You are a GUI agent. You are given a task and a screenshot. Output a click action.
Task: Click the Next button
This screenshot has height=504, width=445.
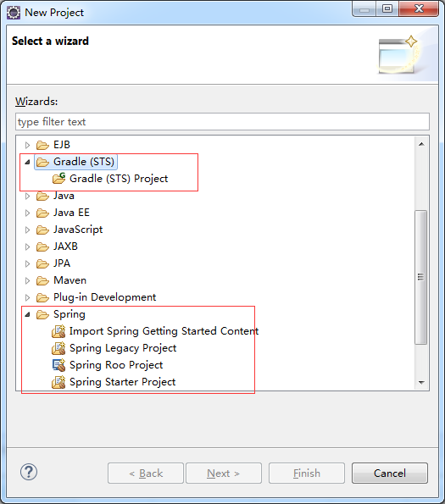[224, 474]
